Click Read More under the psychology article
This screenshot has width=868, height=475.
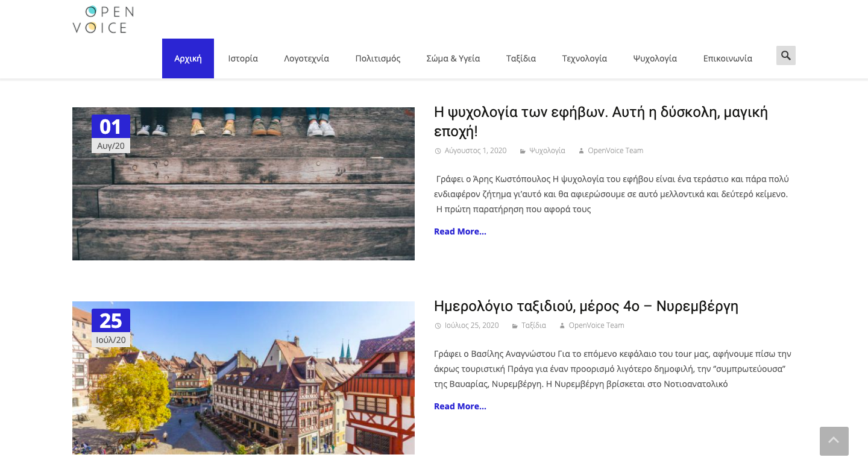tap(460, 231)
